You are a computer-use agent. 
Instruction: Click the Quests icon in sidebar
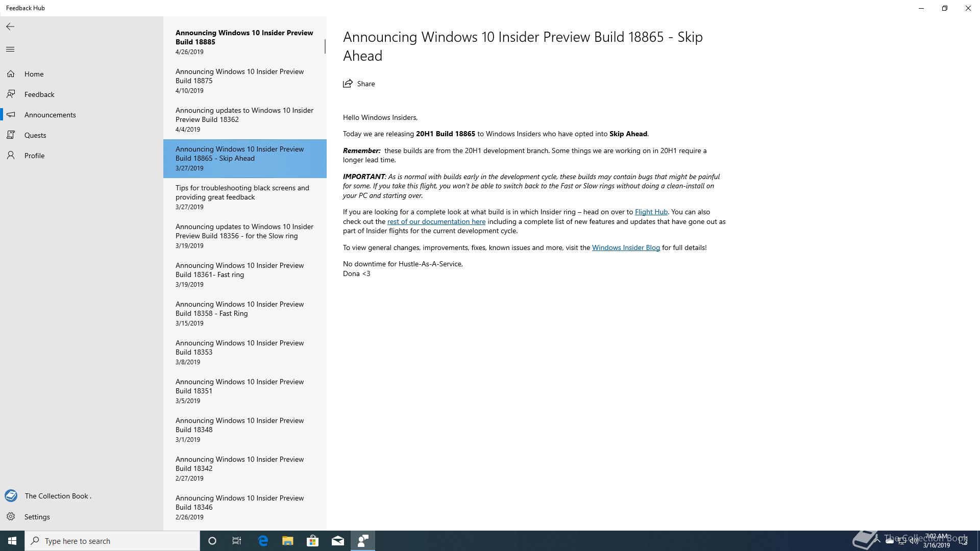click(x=11, y=135)
